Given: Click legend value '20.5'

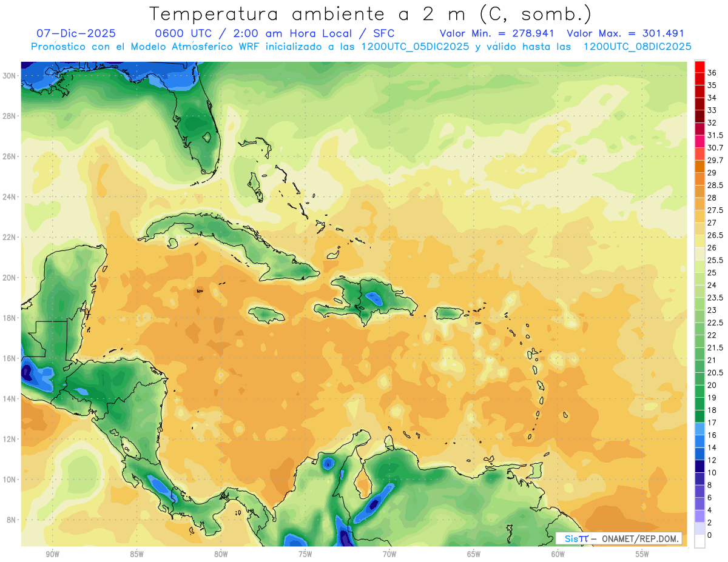Looking at the screenshot, I should pos(715,372).
